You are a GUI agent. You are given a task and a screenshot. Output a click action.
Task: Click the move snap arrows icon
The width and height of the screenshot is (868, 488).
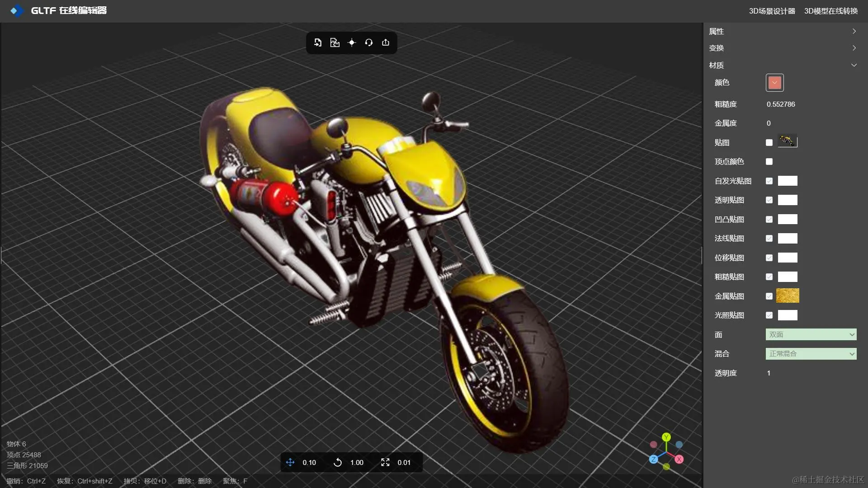pyautogui.click(x=290, y=462)
